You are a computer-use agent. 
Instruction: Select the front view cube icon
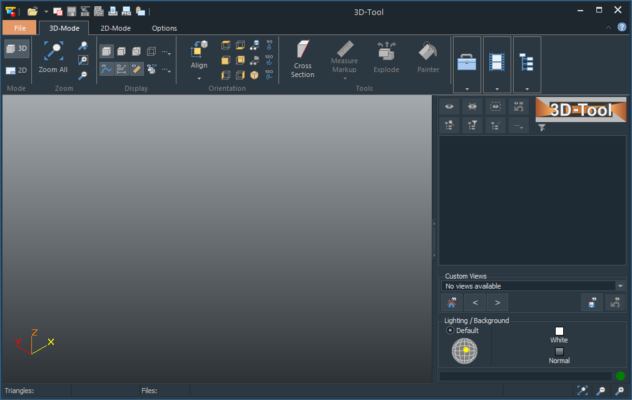tap(226, 60)
